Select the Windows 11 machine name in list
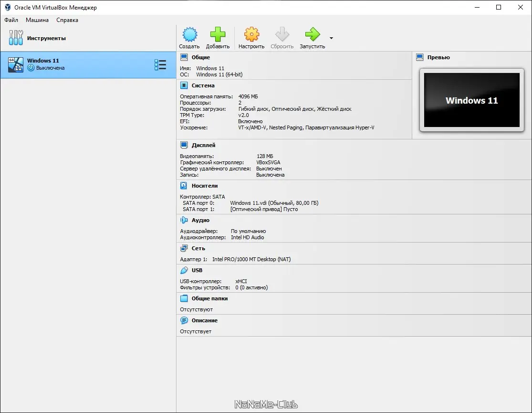Viewport: 532px width, 413px height. 43,61
